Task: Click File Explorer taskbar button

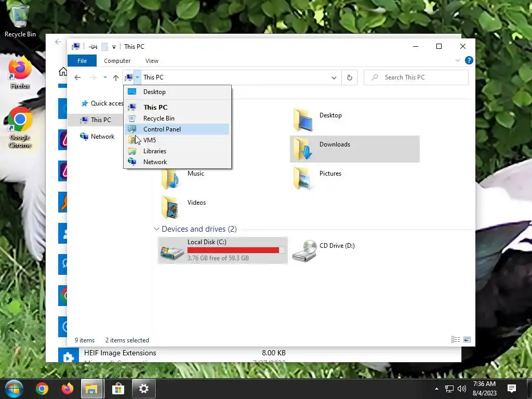Action: pos(91,389)
